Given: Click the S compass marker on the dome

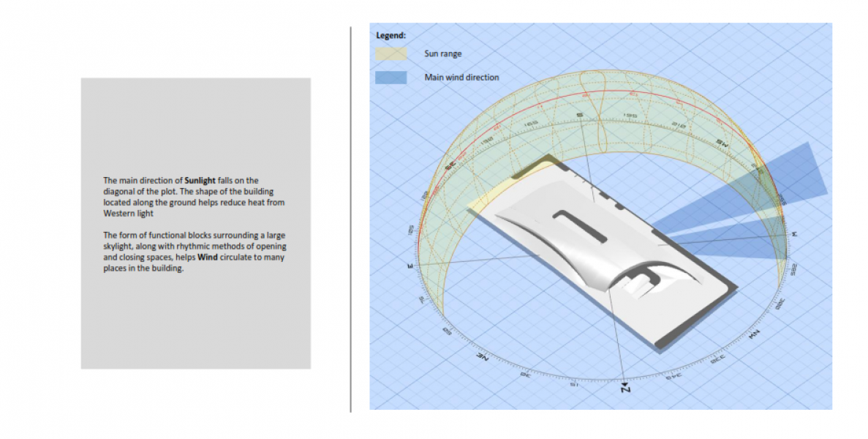Looking at the screenshot, I should [579, 116].
